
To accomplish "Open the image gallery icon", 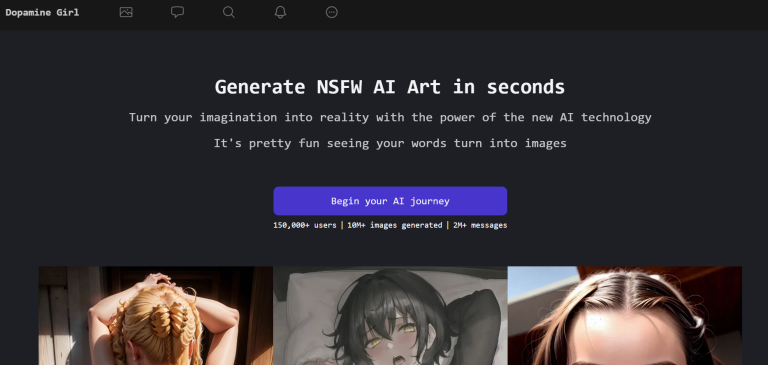I will (126, 12).
